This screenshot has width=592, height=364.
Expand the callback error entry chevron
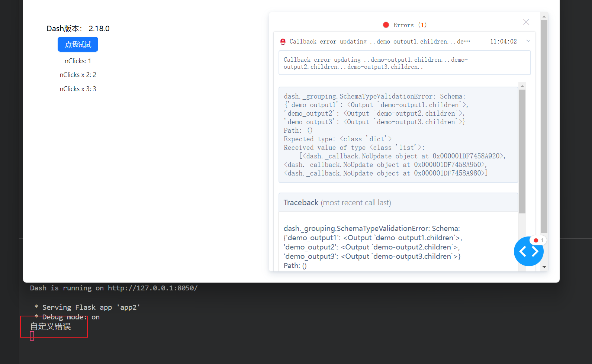pos(528,41)
